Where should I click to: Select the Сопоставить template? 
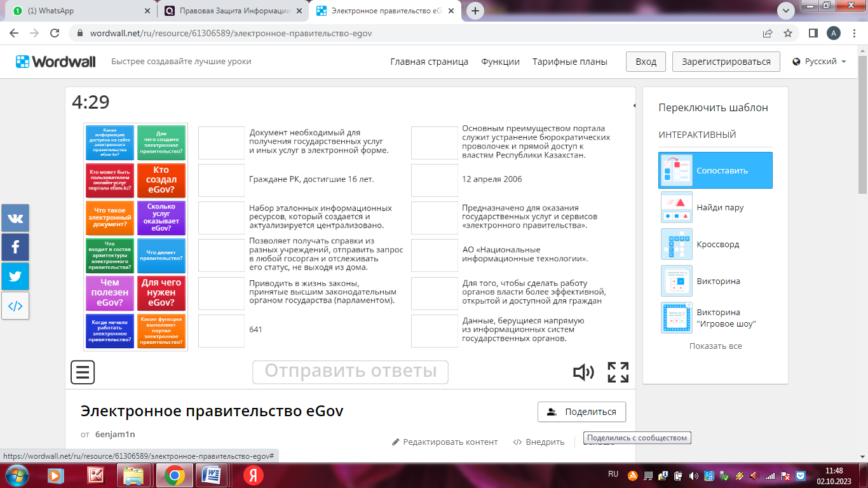[715, 170]
